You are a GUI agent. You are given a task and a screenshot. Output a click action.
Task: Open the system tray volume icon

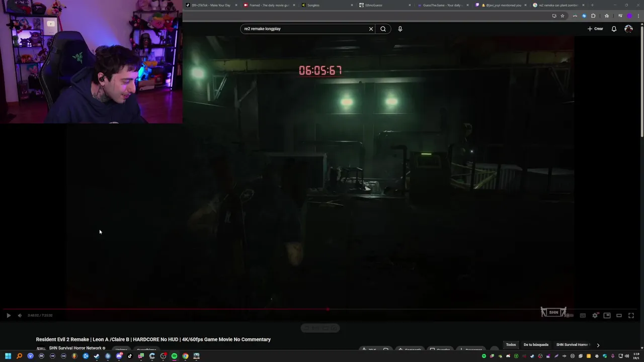tap(626, 356)
